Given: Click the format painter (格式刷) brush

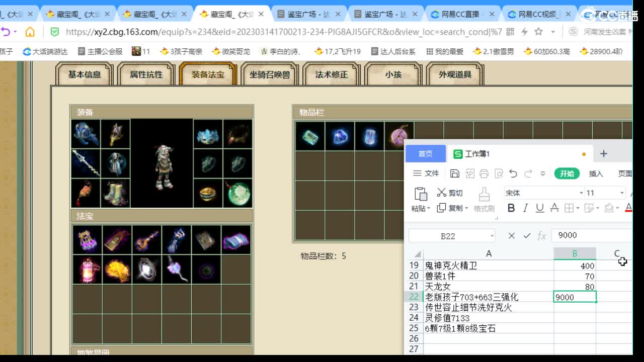Looking at the screenshot, I should click(484, 200).
